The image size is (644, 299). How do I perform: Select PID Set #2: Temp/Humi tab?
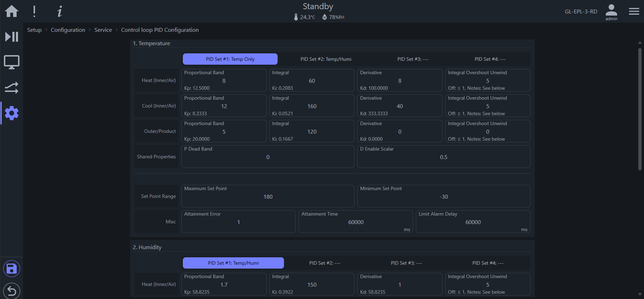point(326,59)
